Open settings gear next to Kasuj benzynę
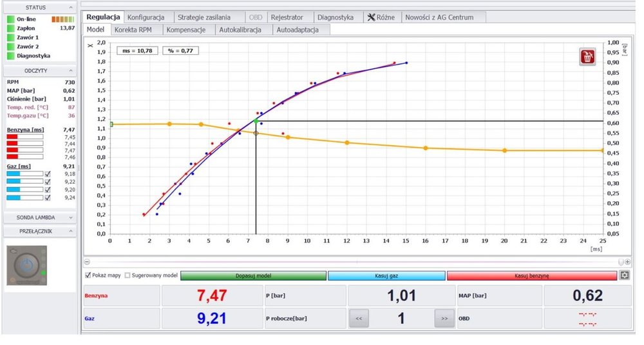 (x=624, y=275)
